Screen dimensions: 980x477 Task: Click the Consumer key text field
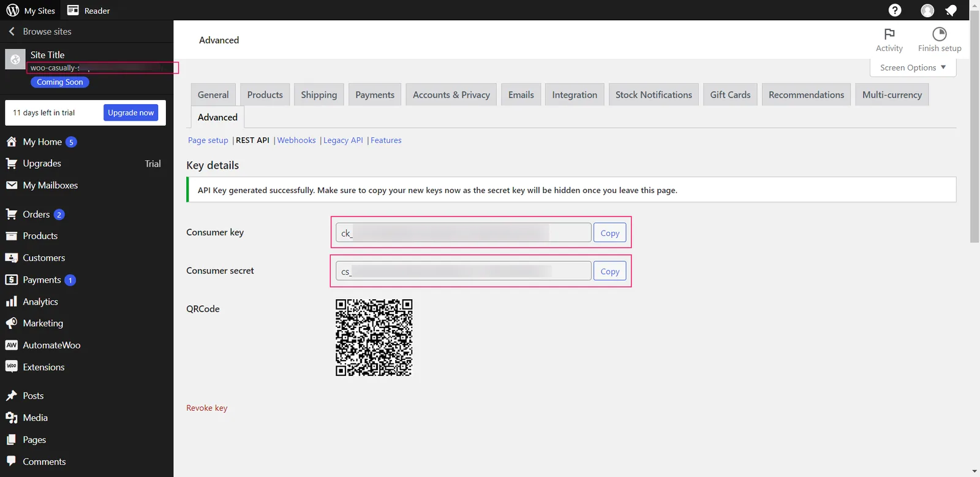pyautogui.click(x=463, y=233)
